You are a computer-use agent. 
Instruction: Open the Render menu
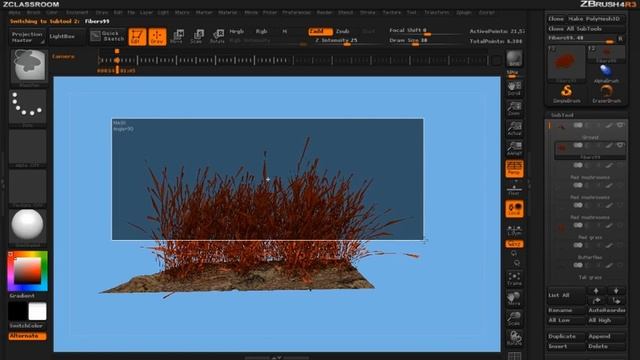click(324, 13)
